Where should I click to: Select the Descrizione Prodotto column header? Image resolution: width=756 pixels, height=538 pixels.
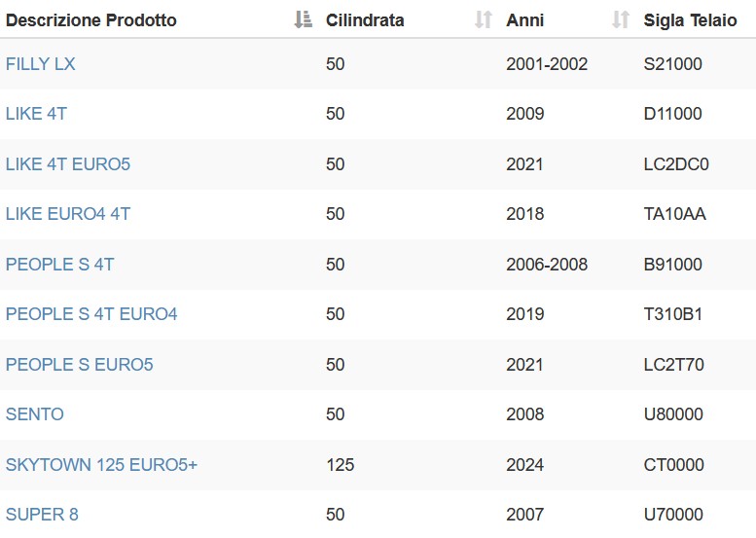[91, 20]
